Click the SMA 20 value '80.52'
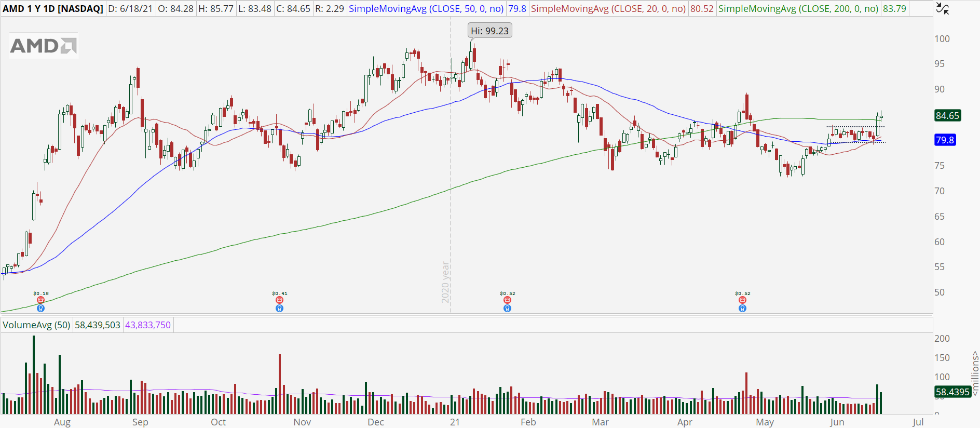Screen dimensions: 980x428 [x=702, y=9]
